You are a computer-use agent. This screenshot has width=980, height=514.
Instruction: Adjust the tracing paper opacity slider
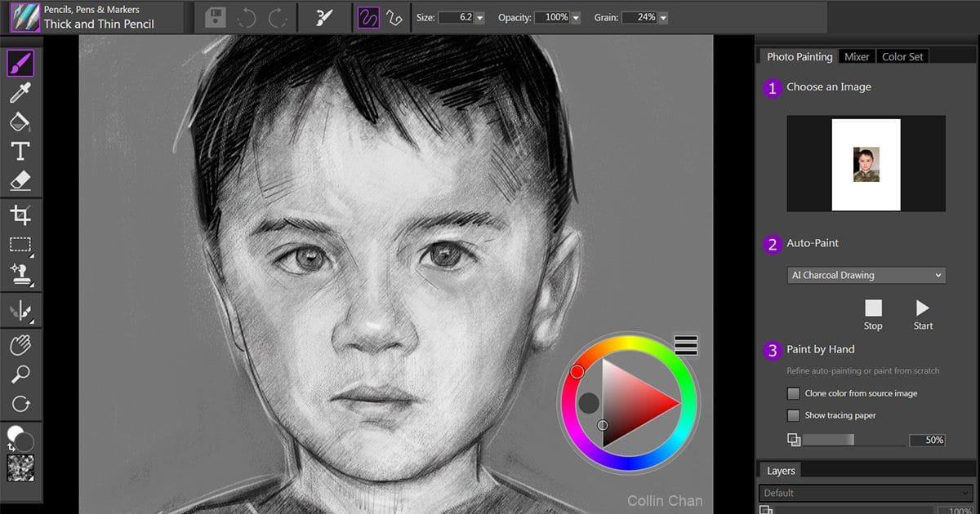(853, 440)
